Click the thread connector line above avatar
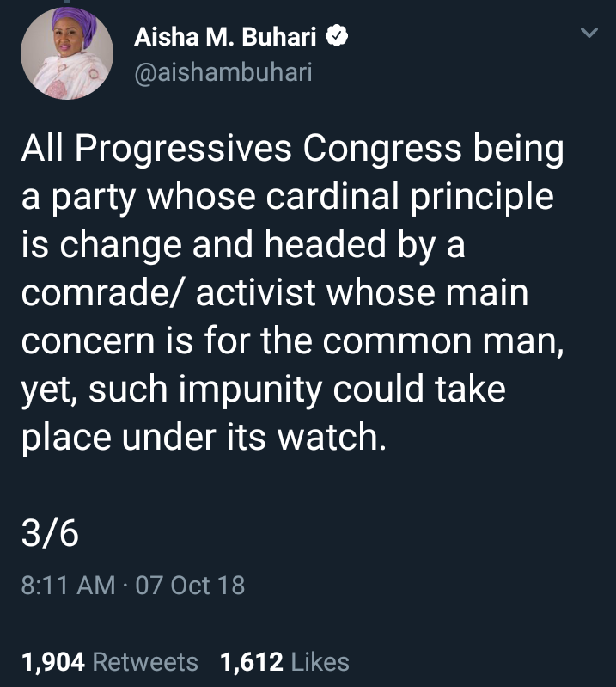 coord(67,2)
